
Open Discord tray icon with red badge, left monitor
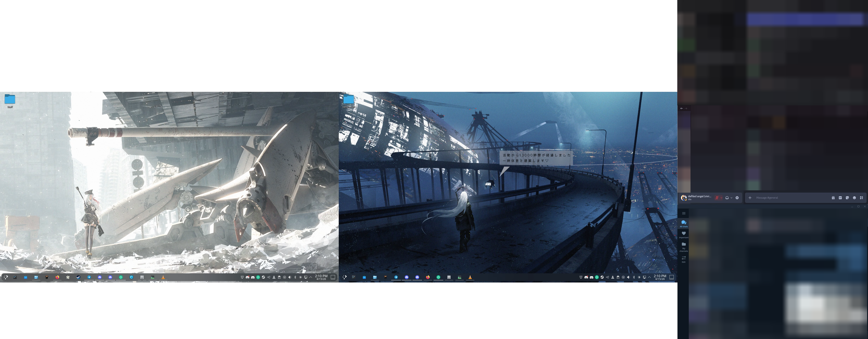click(247, 277)
